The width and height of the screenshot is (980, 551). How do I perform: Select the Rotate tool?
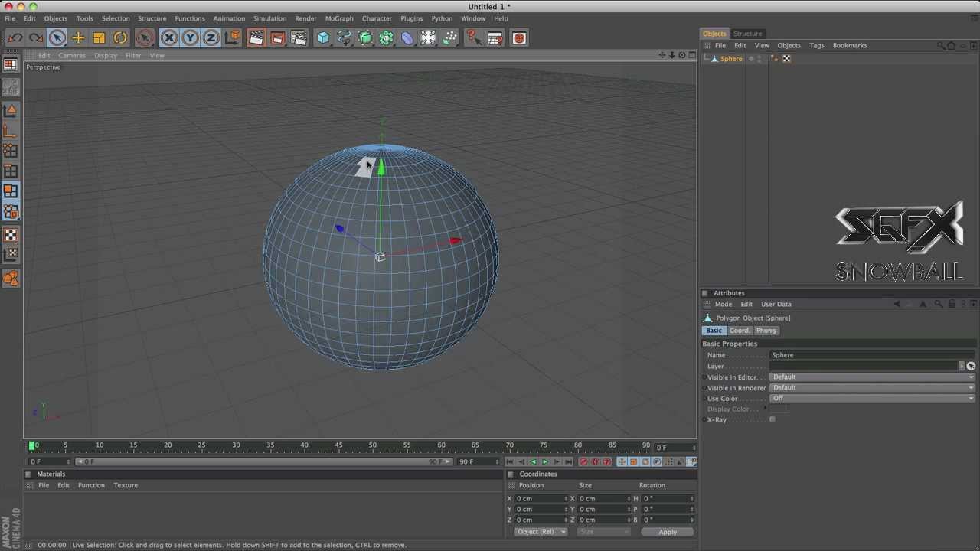(x=120, y=37)
